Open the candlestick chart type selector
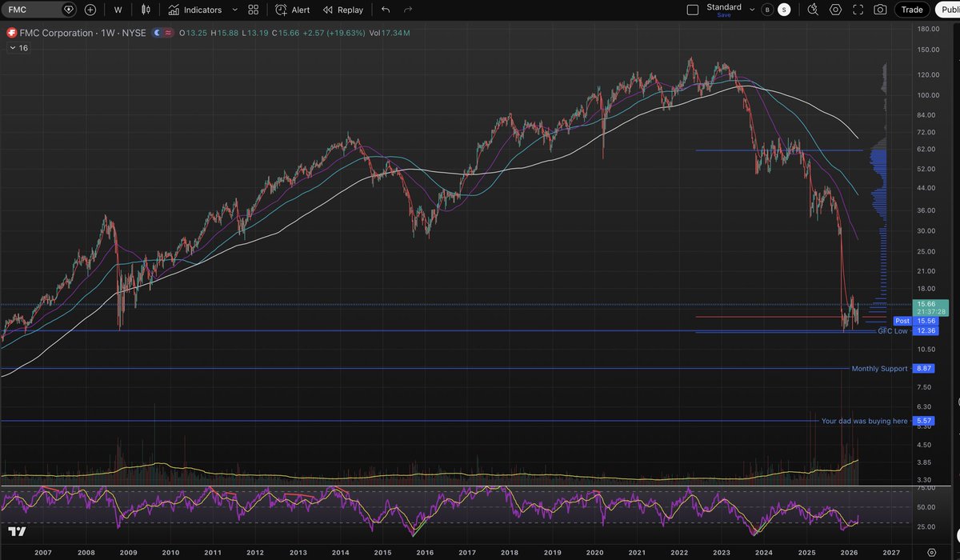The image size is (960, 560). 146,10
